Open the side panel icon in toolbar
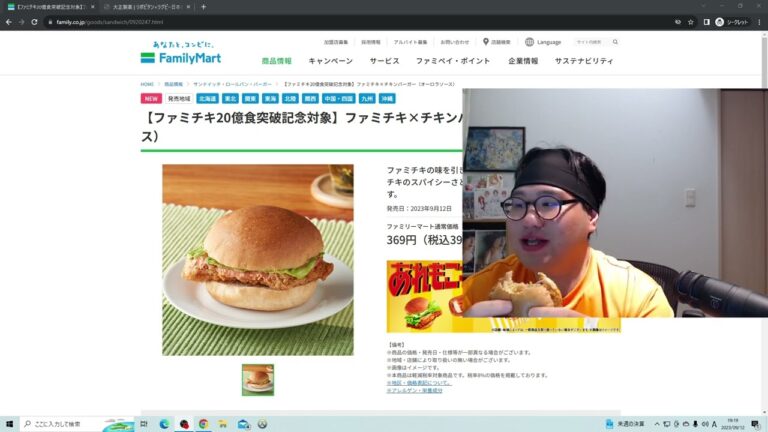 pos(706,22)
